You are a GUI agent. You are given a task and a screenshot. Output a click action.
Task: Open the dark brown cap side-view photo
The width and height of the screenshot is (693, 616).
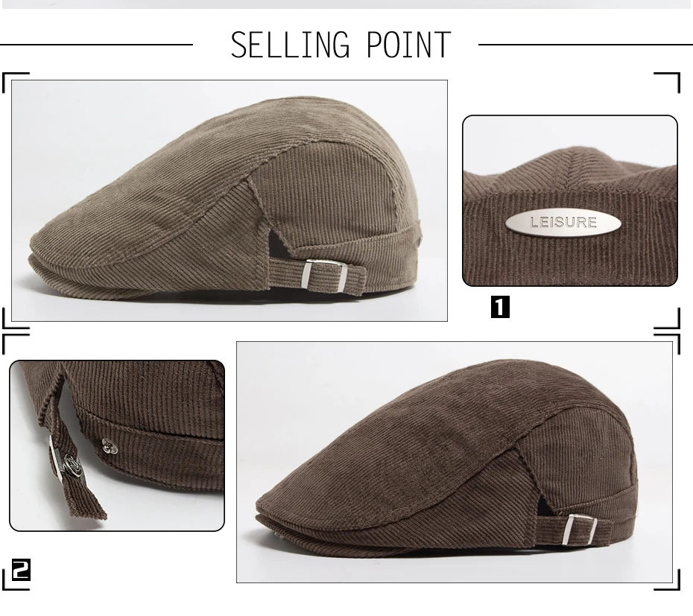point(455,462)
